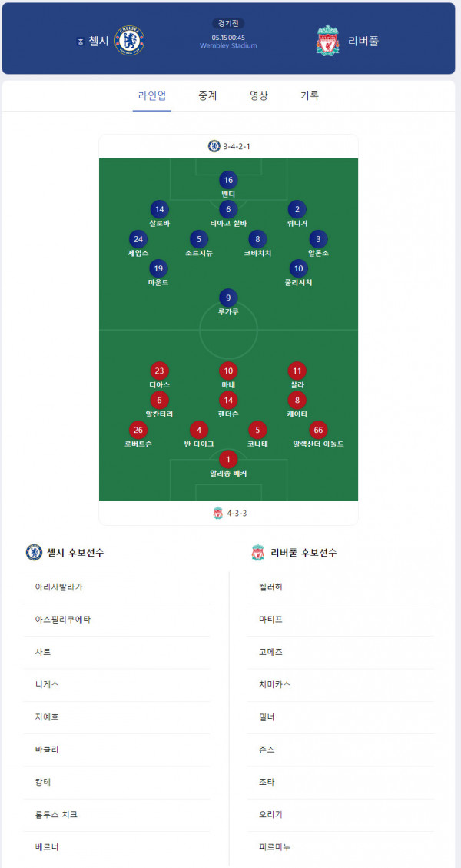
Task: Select Liverpool player number 66 marker
Action: (x=317, y=430)
